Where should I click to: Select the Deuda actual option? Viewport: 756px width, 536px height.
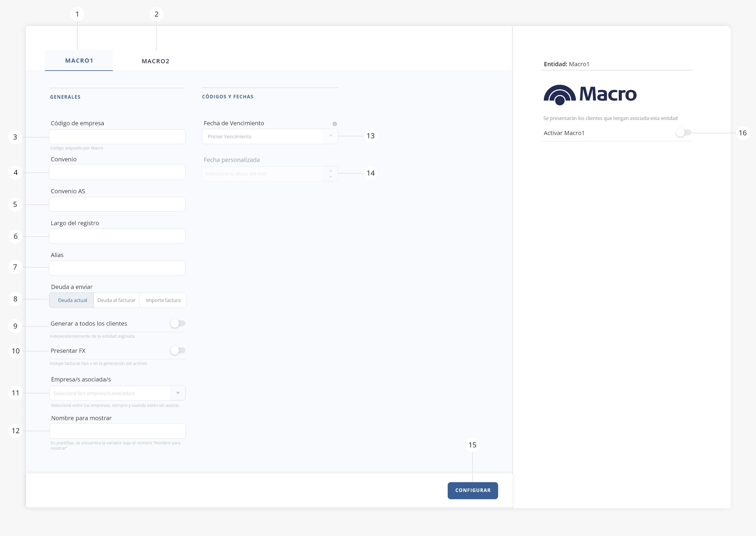tap(72, 300)
